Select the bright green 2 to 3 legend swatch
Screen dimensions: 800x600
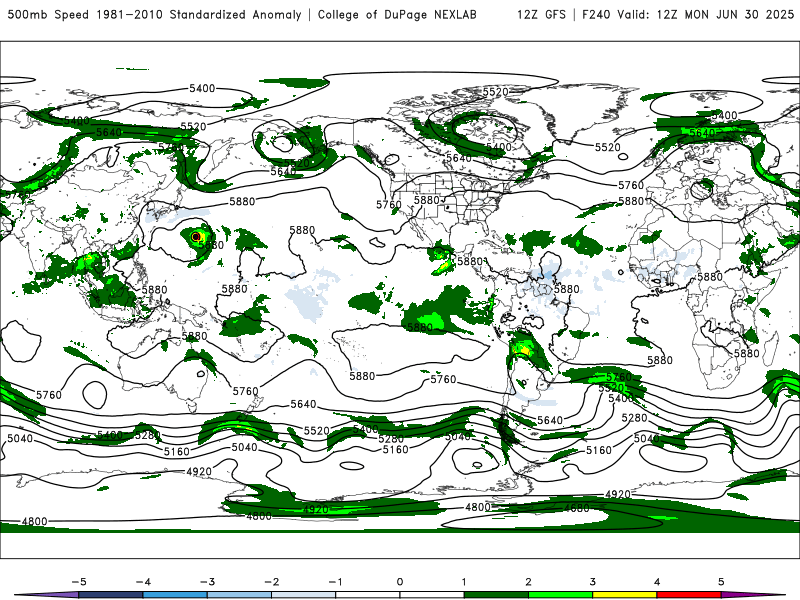tap(560, 595)
